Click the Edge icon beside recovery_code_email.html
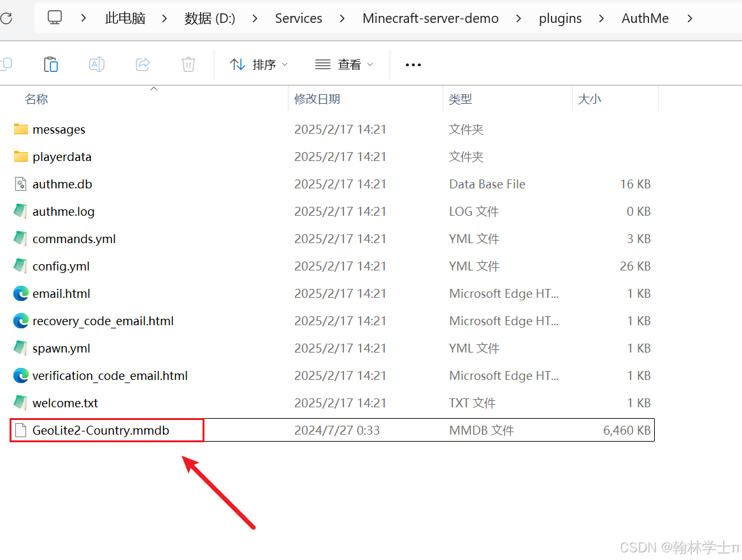The height and width of the screenshot is (560, 742). click(21, 321)
